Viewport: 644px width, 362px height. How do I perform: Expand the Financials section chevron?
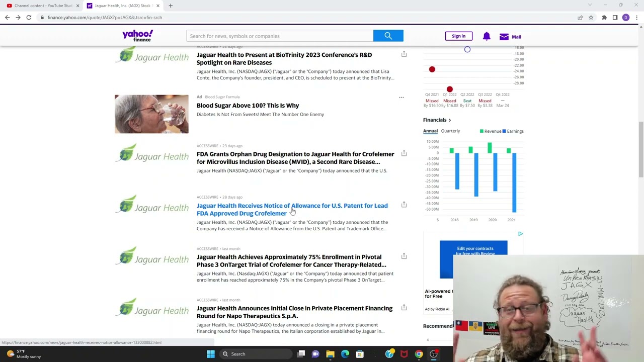450,120
